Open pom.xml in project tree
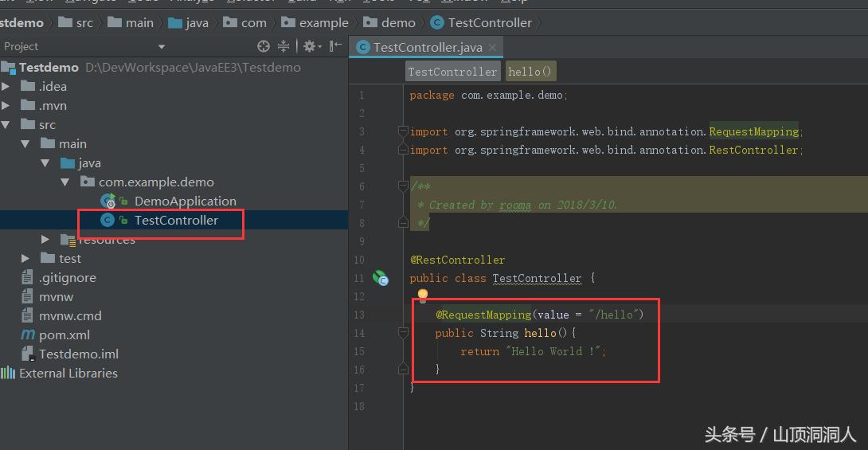The image size is (868, 450). point(65,335)
